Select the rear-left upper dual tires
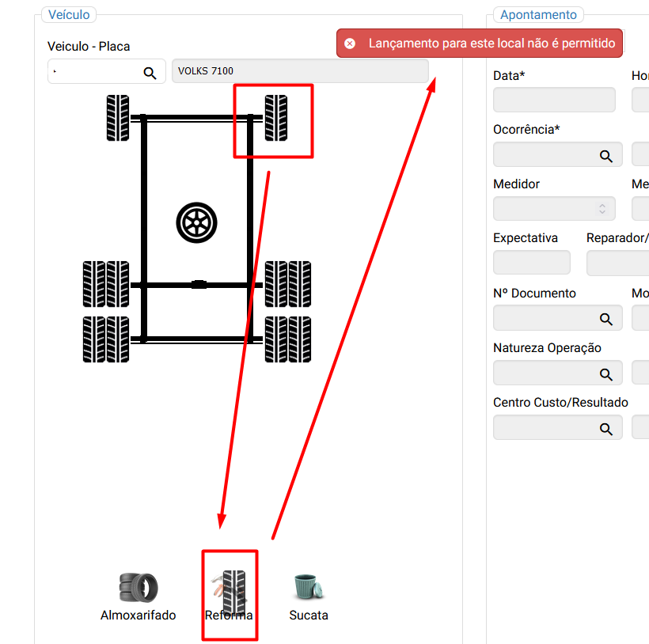The width and height of the screenshot is (649, 644). pos(106,284)
